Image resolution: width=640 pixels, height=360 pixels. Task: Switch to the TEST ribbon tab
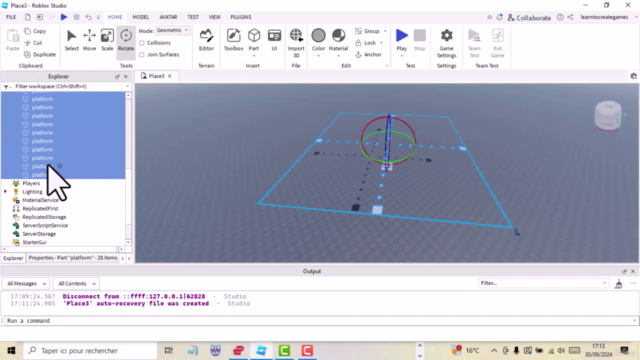193,17
